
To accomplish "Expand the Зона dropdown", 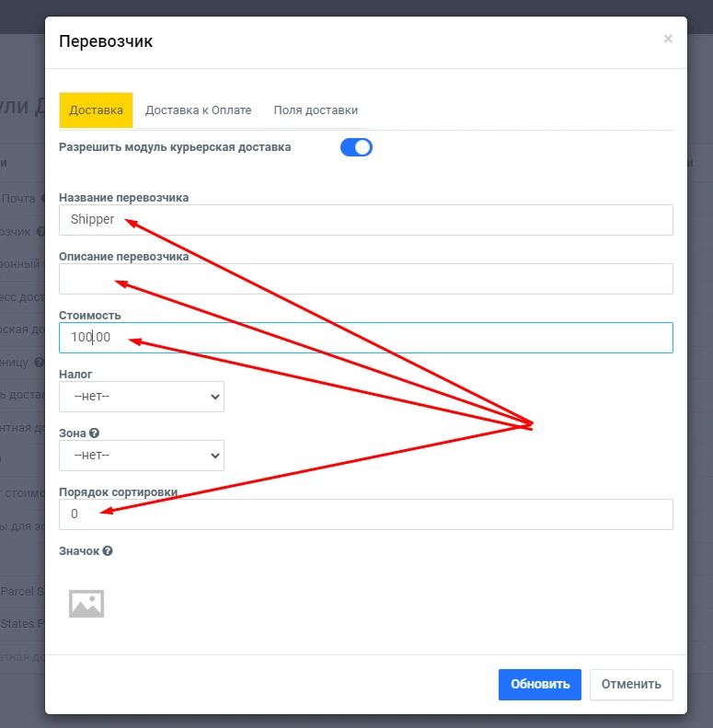I will [x=142, y=456].
